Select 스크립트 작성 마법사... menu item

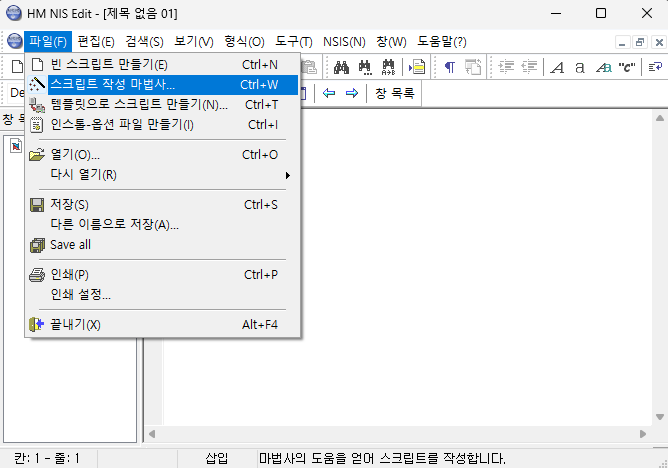tap(163, 85)
